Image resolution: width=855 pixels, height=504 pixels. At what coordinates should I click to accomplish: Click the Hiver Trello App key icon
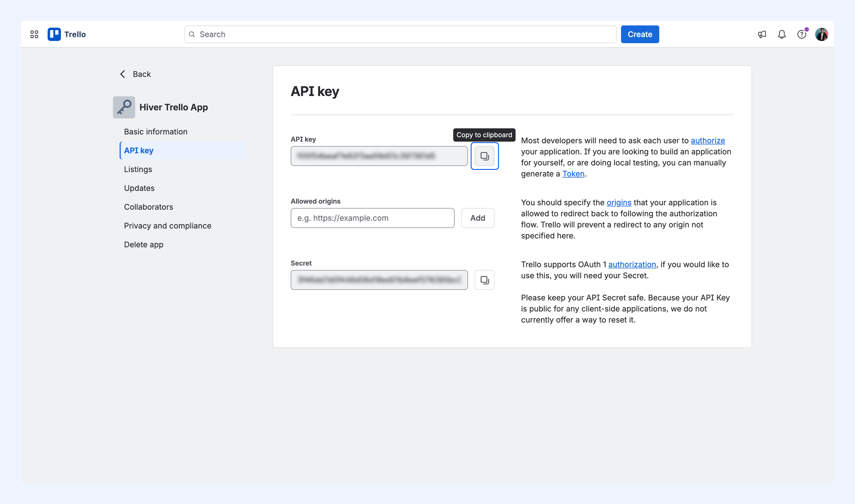(x=124, y=107)
